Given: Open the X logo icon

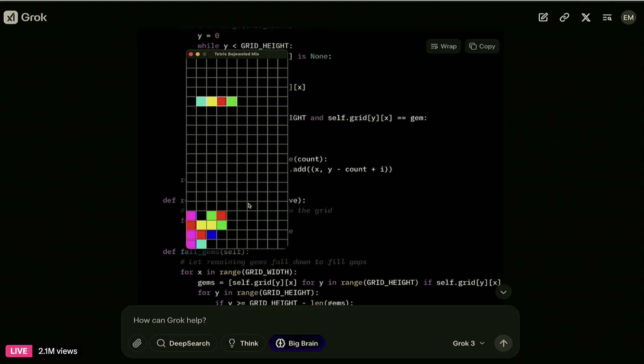Looking at the screenshot, I should (586, 18).
